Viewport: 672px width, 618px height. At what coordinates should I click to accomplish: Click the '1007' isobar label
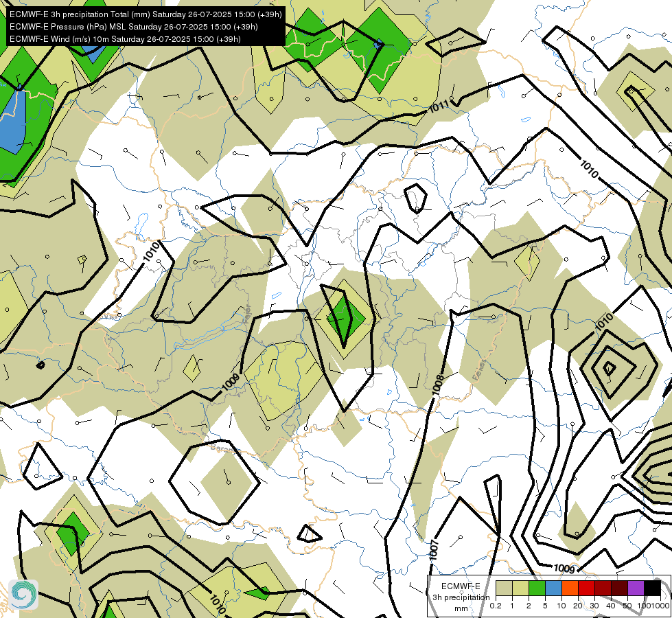pyautogui.click(x=434, y=550)
